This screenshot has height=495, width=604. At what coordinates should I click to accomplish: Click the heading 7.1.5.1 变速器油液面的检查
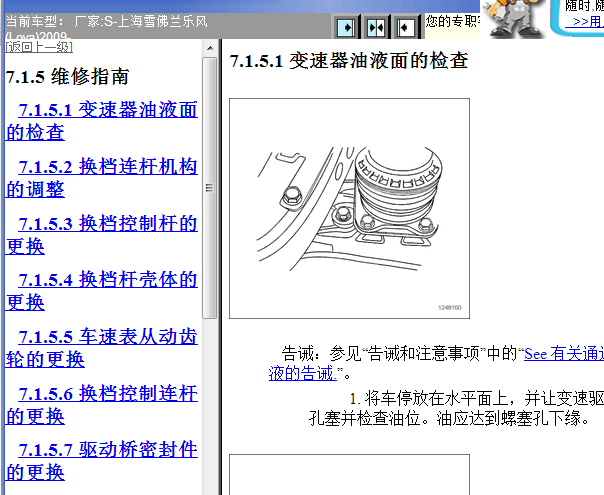[x=349, y=61]
